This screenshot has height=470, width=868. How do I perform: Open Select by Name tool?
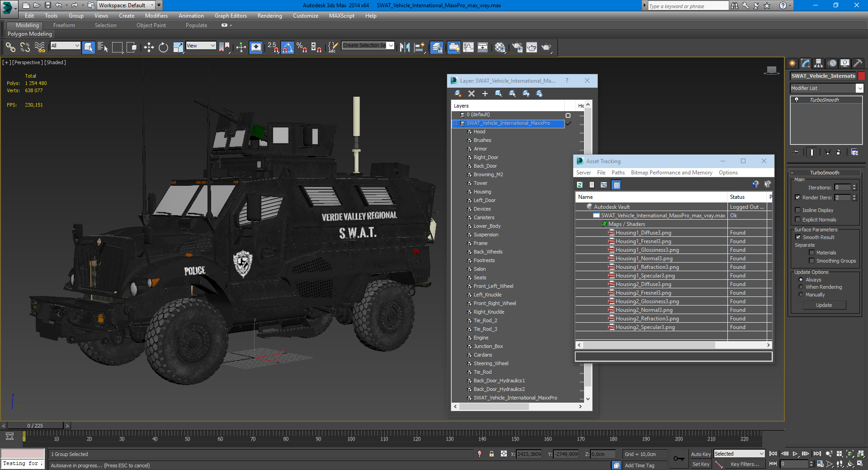(x=103, y=47)
